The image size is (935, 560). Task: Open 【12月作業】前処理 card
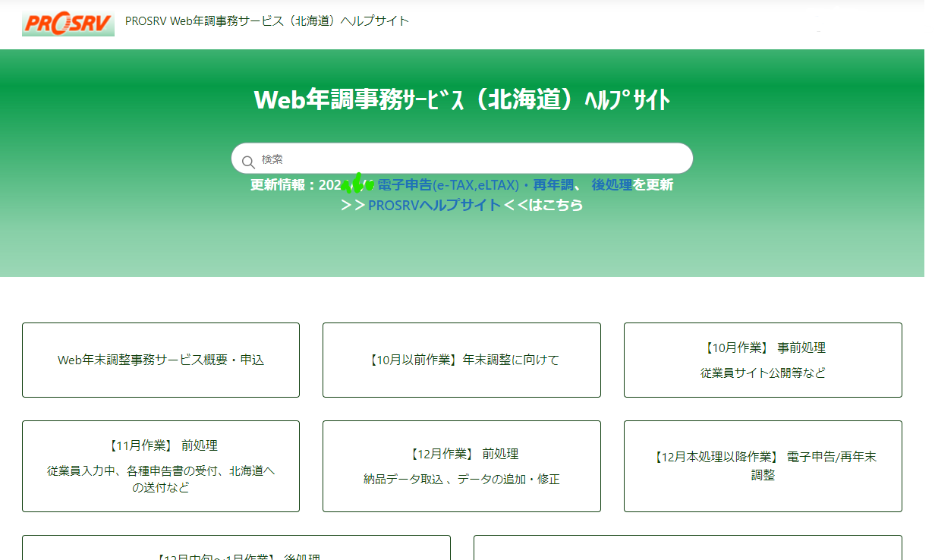461,467
